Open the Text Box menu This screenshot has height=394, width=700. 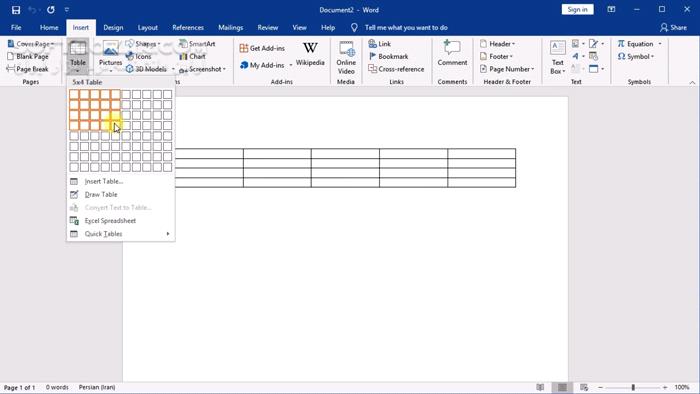[558, 58]
